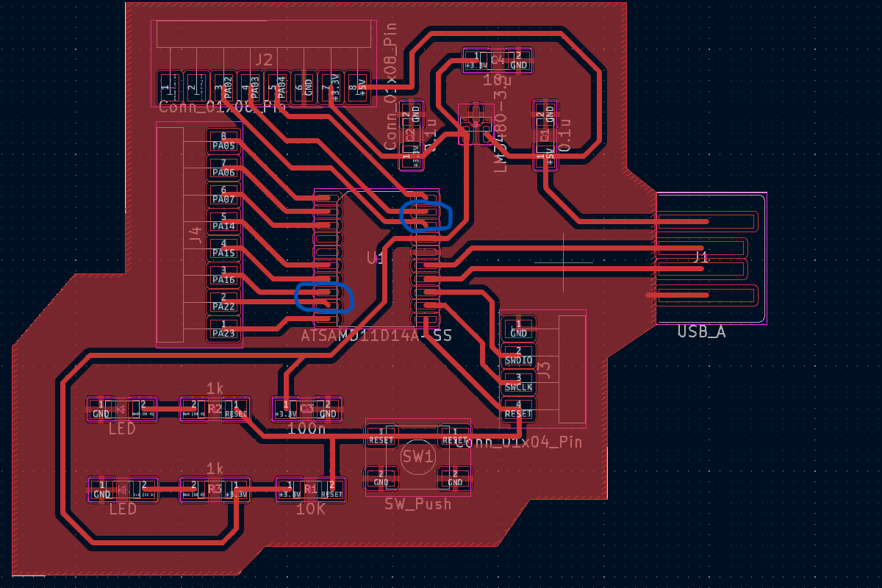Viewport: 882px width, 588px height.
Task: Select SW1 right RESET pad
Action: [454, 436]
